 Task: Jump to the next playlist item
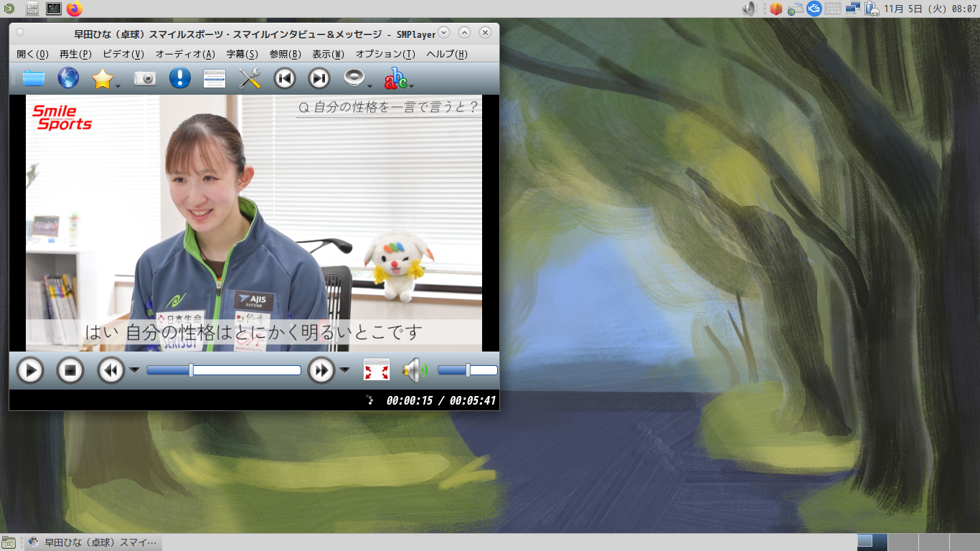(x=319, y=78)
